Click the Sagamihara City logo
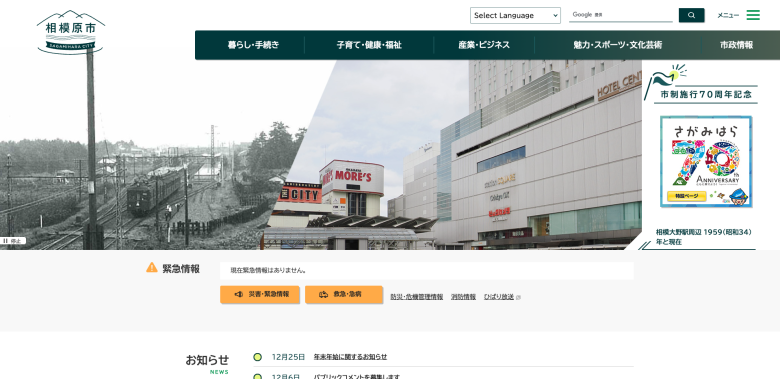Screen dimensions: 780x379 coord(71,32)
